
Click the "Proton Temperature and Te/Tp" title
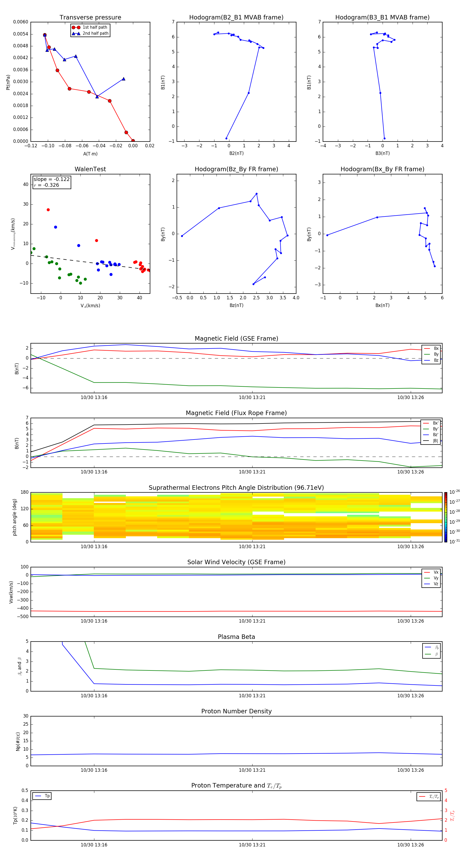pyautogui.click(x=236, y=786)
